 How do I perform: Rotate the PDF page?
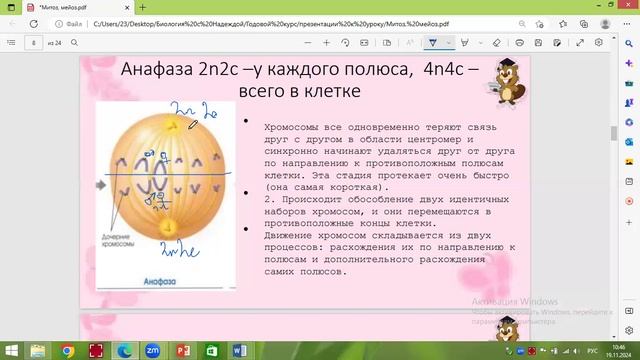coord(345,42)
